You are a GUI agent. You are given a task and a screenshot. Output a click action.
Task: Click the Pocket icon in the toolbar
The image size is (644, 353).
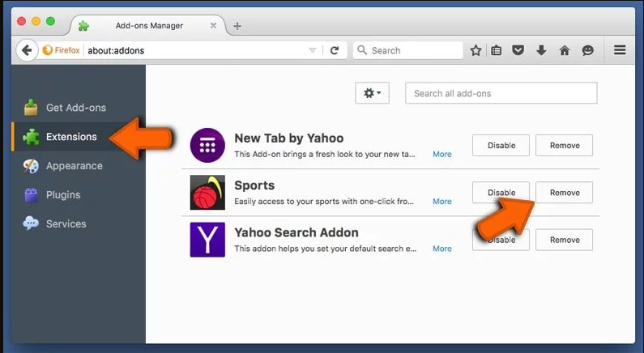(518, 50)
